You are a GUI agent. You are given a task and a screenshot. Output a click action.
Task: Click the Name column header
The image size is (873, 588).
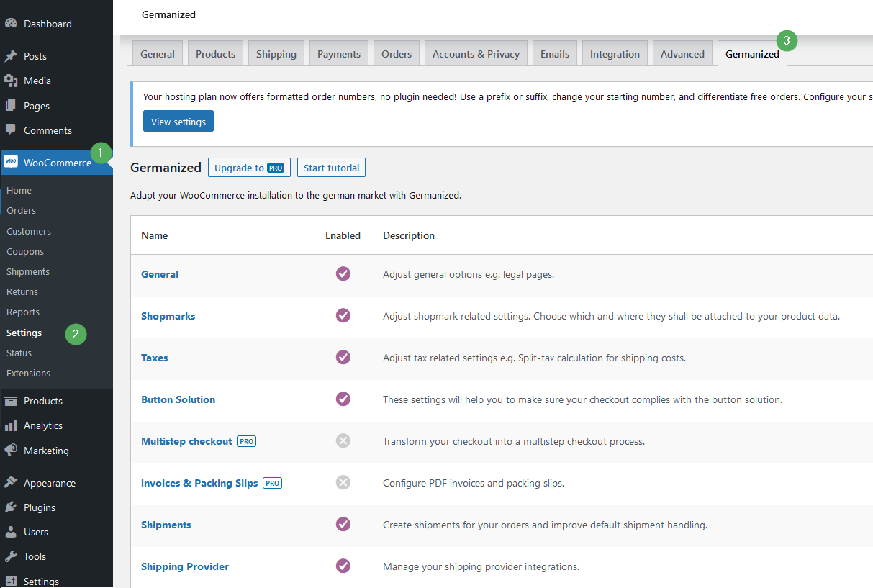[155, 235]
